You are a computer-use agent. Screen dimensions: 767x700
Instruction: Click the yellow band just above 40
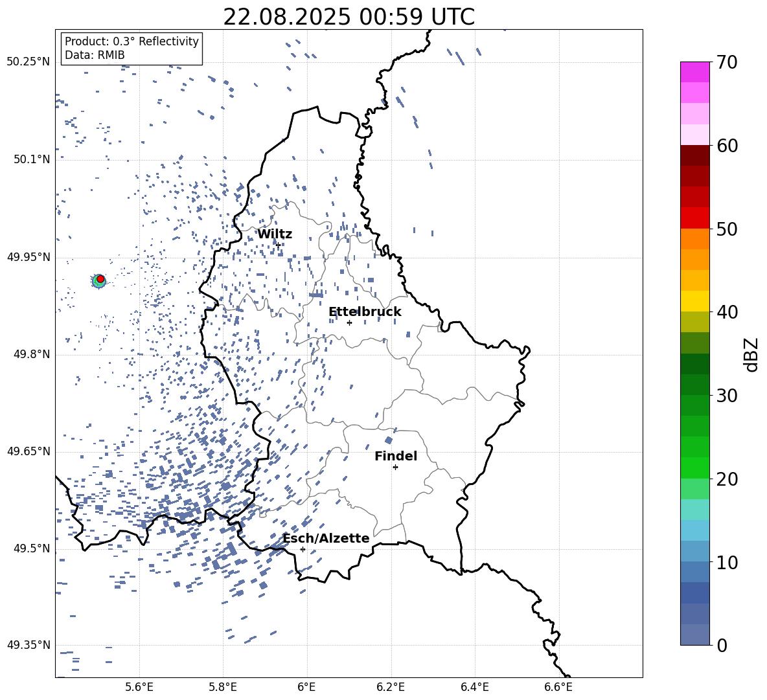(695, 301)
